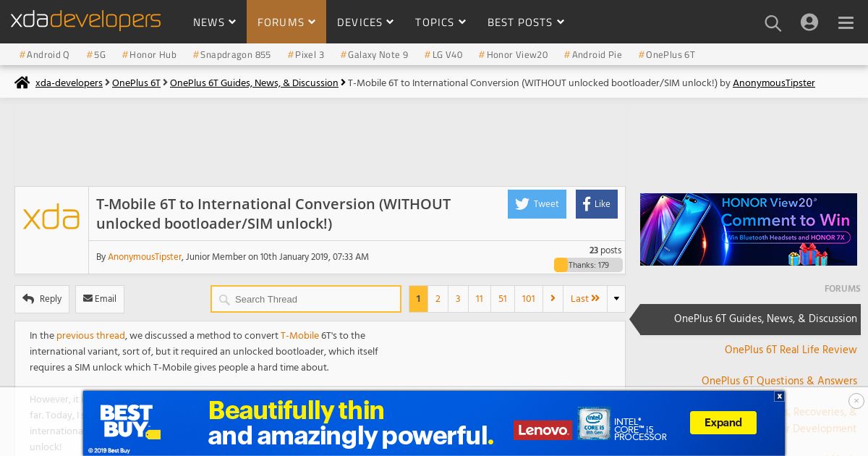Click the xda-developers logo in header

85,20
